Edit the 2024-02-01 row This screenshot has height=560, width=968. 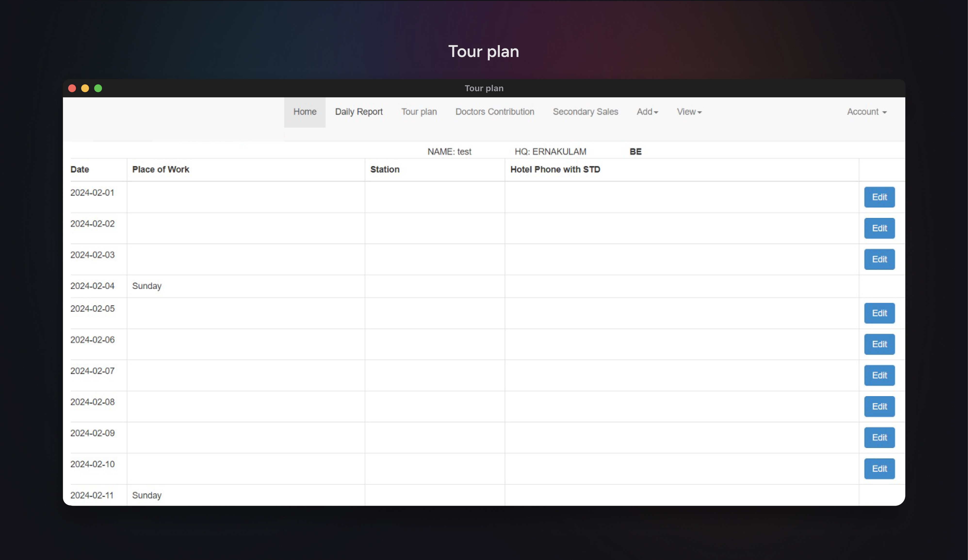click(x=879, y=197)
